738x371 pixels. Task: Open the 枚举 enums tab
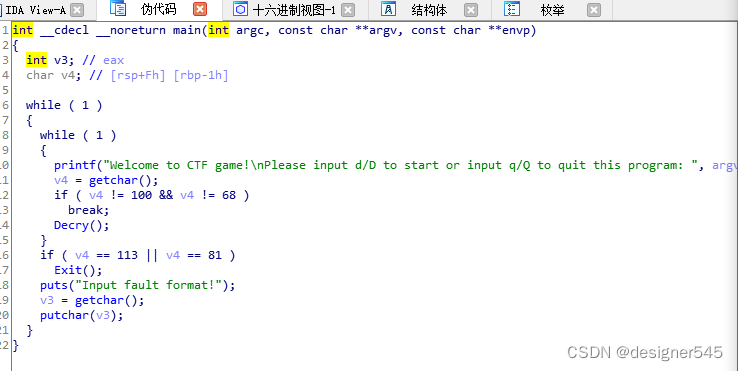(553, 10)
